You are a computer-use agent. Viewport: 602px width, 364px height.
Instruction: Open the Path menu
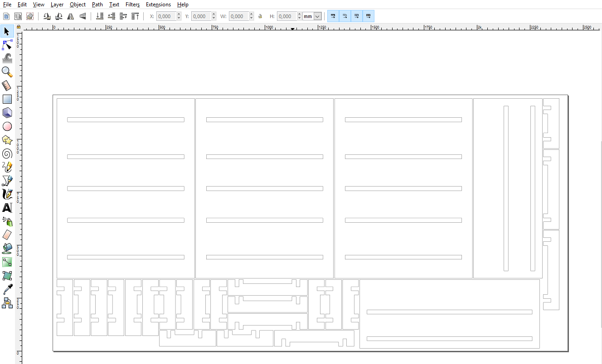tap(97, 5)
